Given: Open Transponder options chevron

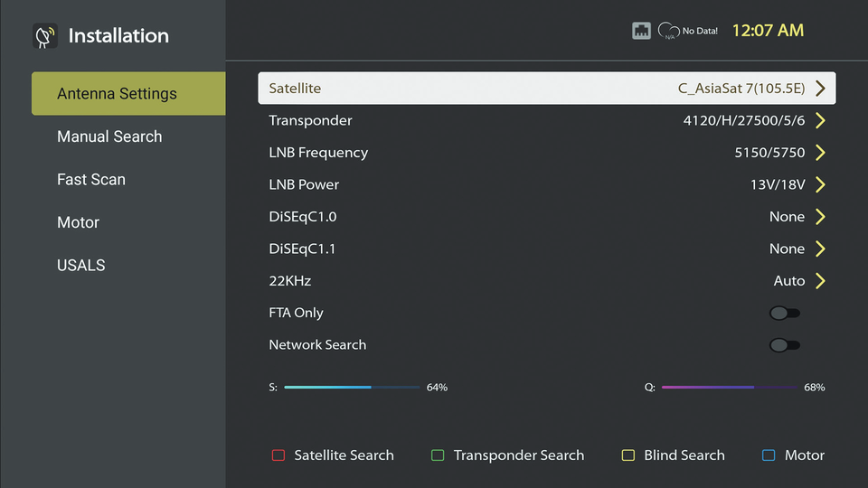Looking at the screenshot, I should coord(820,121).
